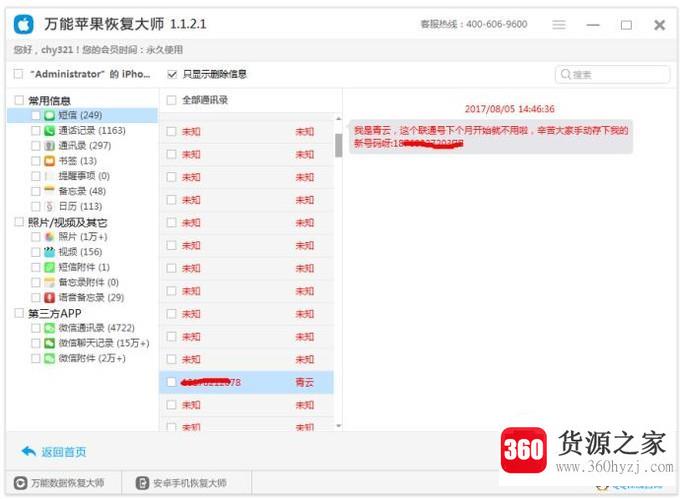Open 安卓手机恢复大师 from bottom bar
682x499 pixels.
pos(190,483)
